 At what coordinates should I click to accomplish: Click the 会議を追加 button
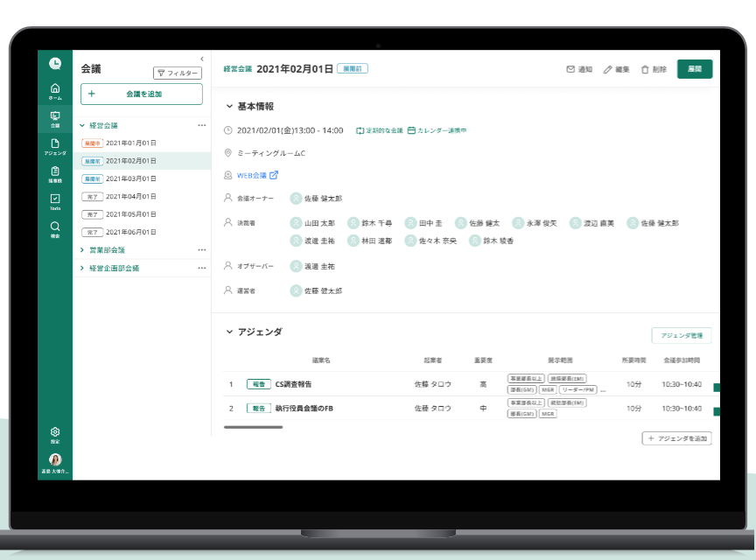pos(142,94)
